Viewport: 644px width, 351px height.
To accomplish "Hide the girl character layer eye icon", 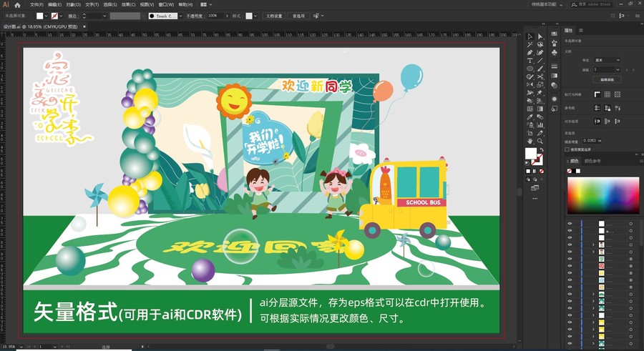I will (x=570, y=252).
